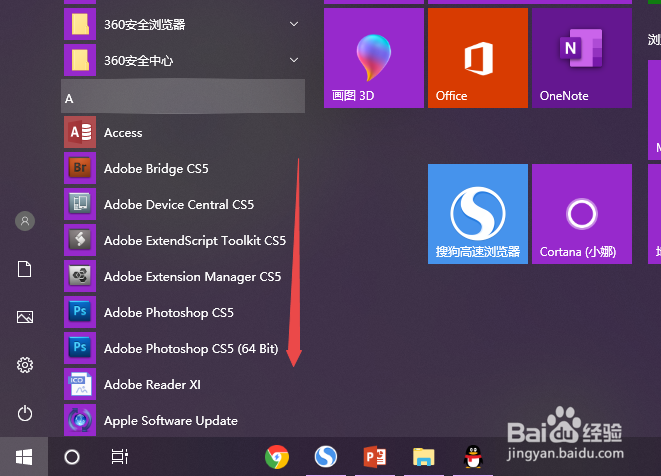Open QQ penguin on the taskbar
The width and height of the screenshot is (661, 476).
tap(473, 457)
